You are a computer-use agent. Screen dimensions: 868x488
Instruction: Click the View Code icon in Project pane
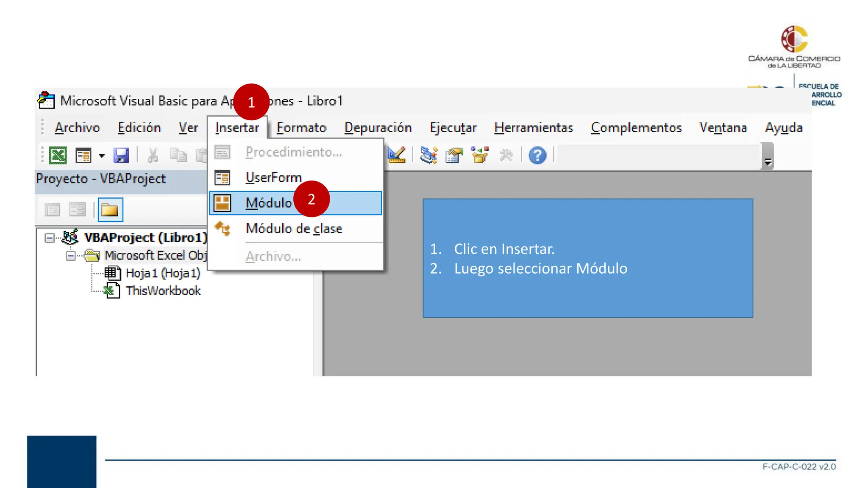[53, 210]
